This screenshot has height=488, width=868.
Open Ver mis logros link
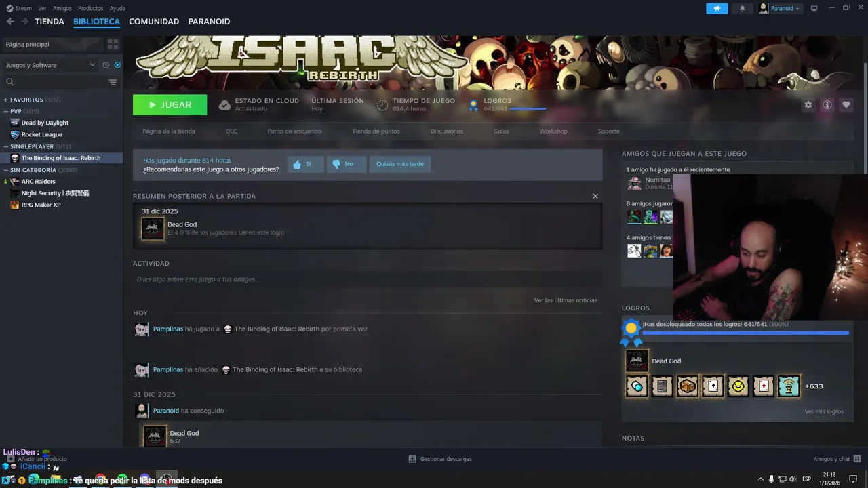pyautogui.click(x=824, y=411)
